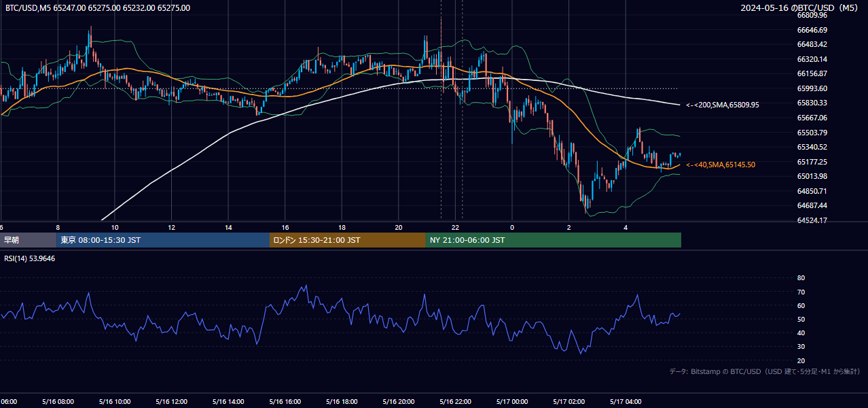Click the Bitstamp data source note
The image size is (868, 408).
765,371
